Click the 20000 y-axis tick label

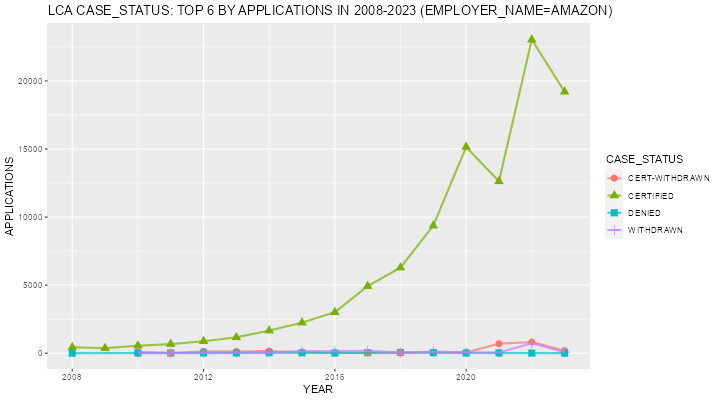pyautogui.click(x=30, y=81)
